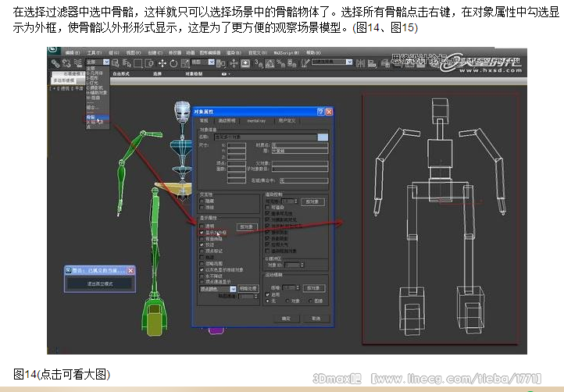
Task: Select the 图像 motion blur radio button
Action: pos(310,301)
